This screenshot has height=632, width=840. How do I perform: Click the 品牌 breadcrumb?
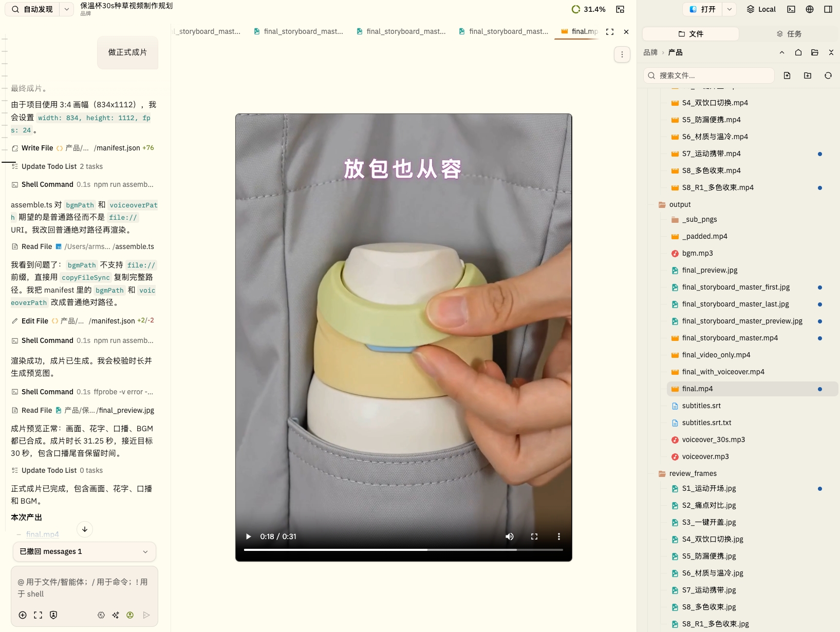click(x=650, y=52)
